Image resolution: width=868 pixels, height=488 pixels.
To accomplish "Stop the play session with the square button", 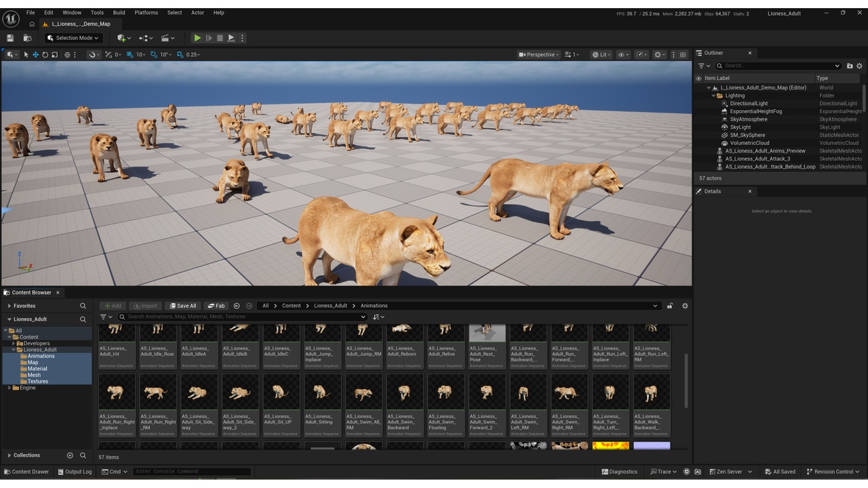I will click(220, 38).
